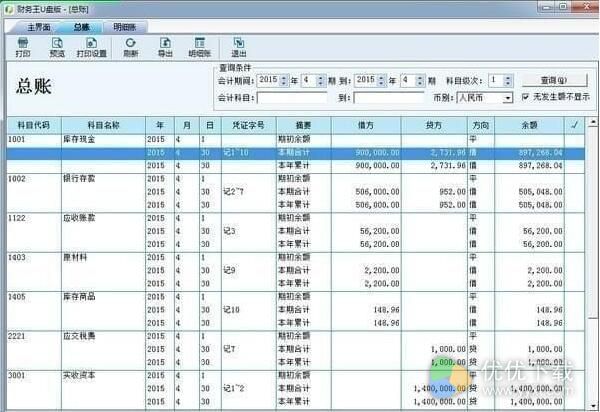
Task: Click the 科目名称 column header
Action: (103, 125)
